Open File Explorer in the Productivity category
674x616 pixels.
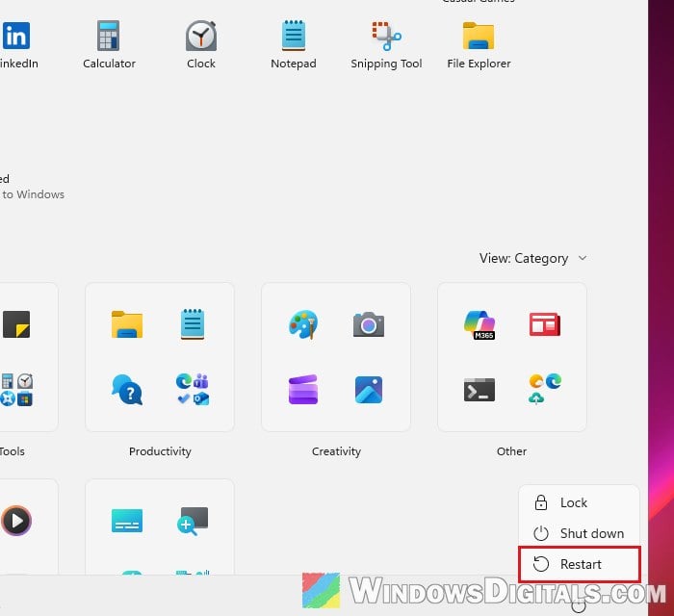(x=127, y=324)
